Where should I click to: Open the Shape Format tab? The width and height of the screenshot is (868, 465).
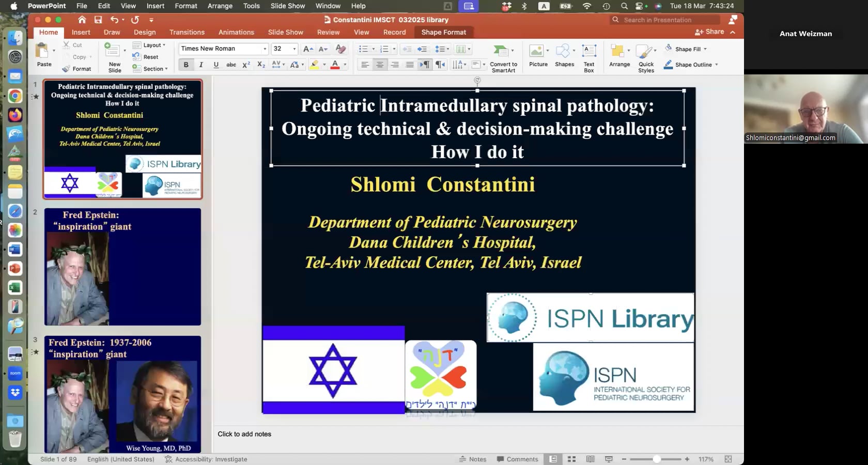[443, 32]
